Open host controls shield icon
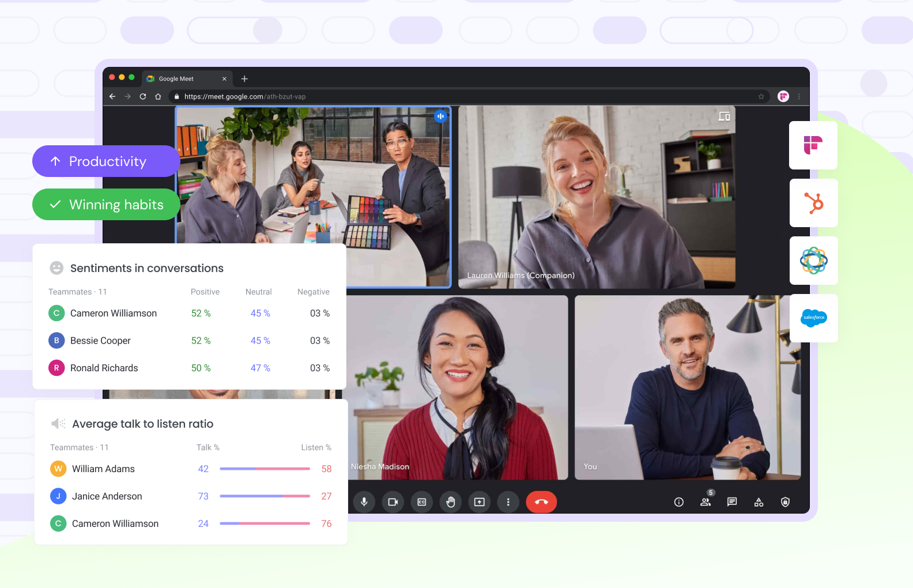Viewport: 913px width, 588px height. pyautogui.click(x=785, y=502)
